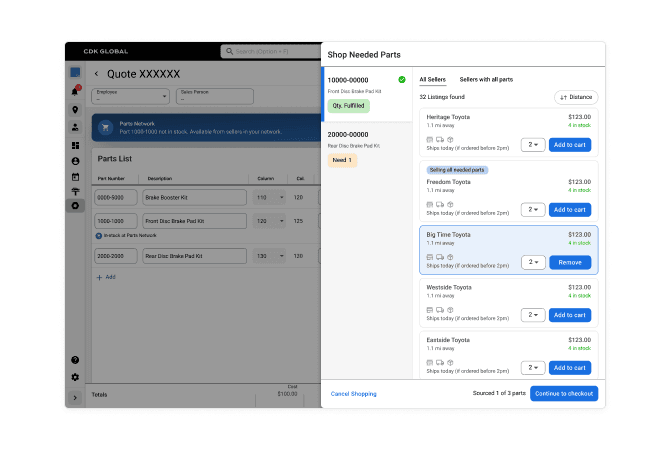The height and width of the screenshot is (450, 670).
Task: Click the Sales Person field
Action: 215,96
